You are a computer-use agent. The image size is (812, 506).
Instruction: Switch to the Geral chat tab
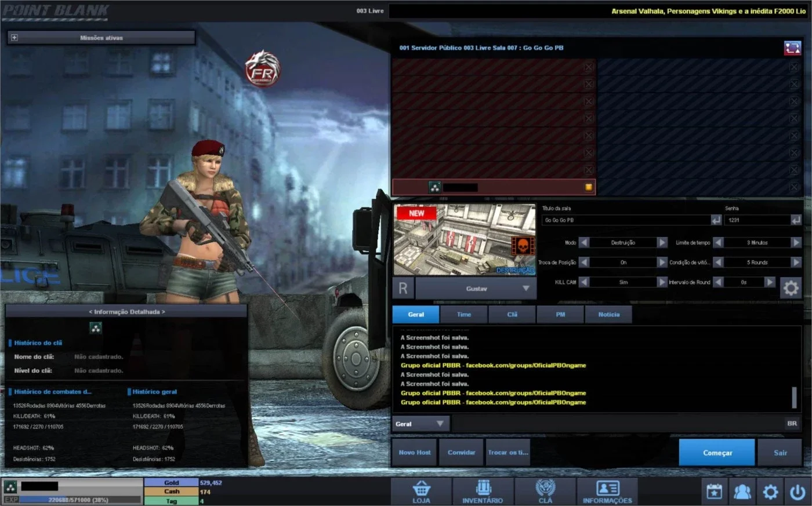pos(416,315)
